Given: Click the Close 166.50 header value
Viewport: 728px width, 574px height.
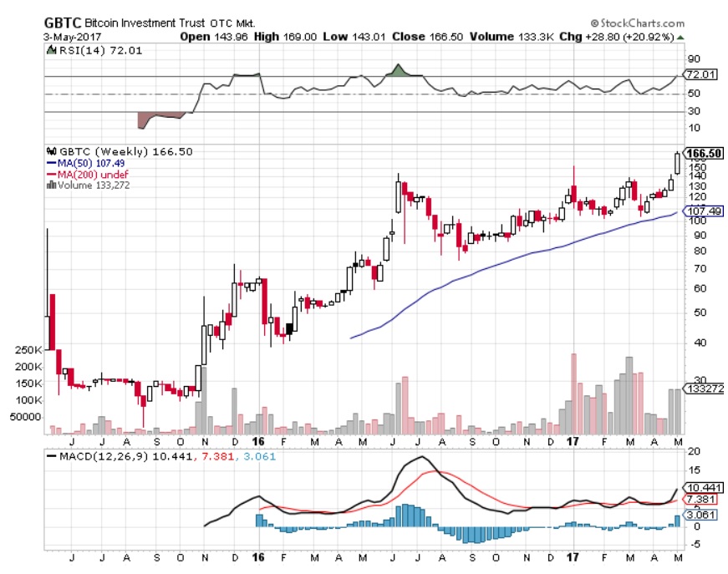Looking at the screenshot, I should click(427, 37).
